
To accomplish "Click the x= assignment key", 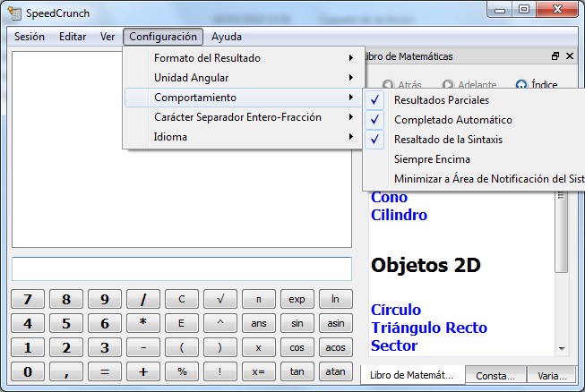I will (259, 371).
